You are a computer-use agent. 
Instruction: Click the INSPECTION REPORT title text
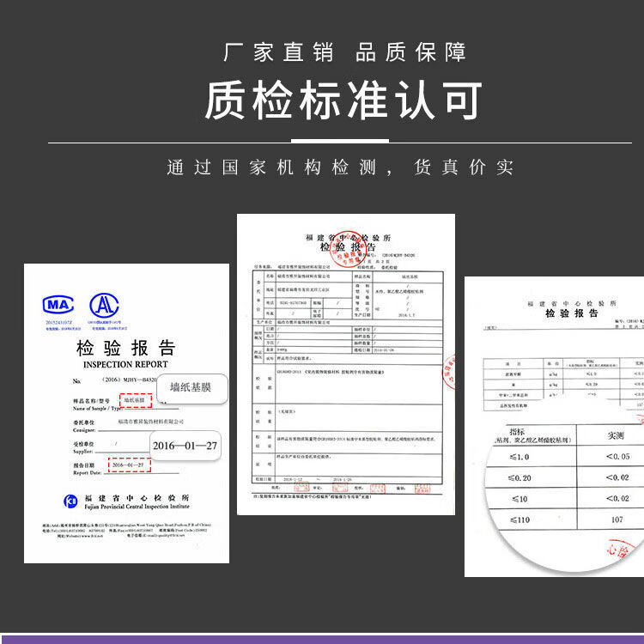125,364
